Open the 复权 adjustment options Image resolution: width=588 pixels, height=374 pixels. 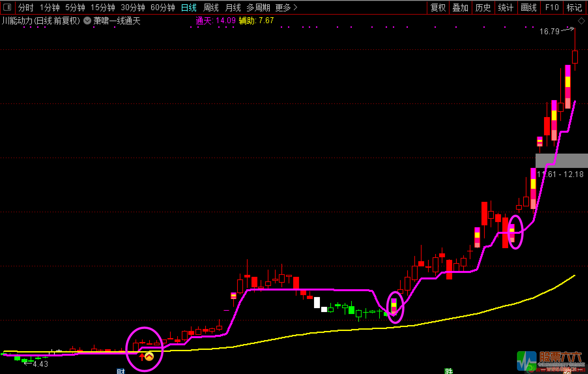coord(438,7)
